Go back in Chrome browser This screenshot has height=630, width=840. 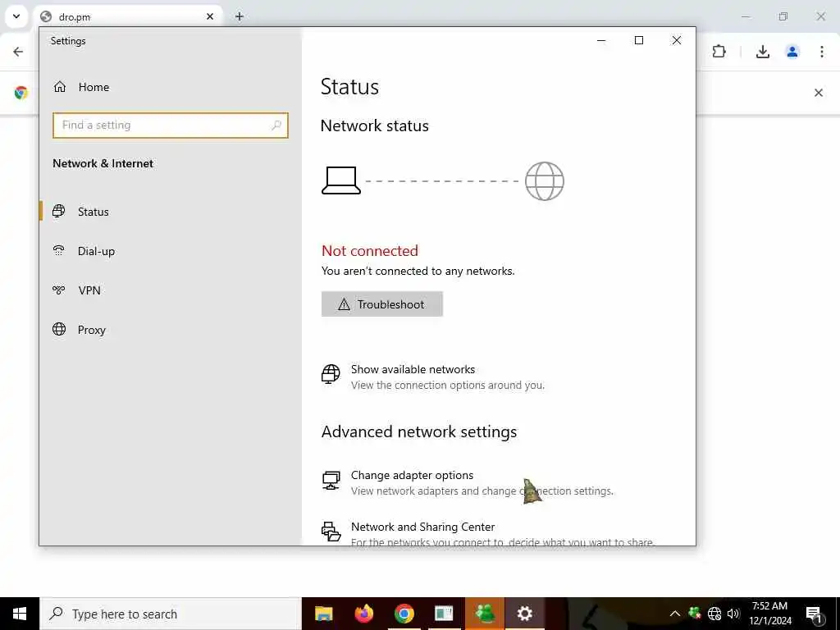pos(18,52)
